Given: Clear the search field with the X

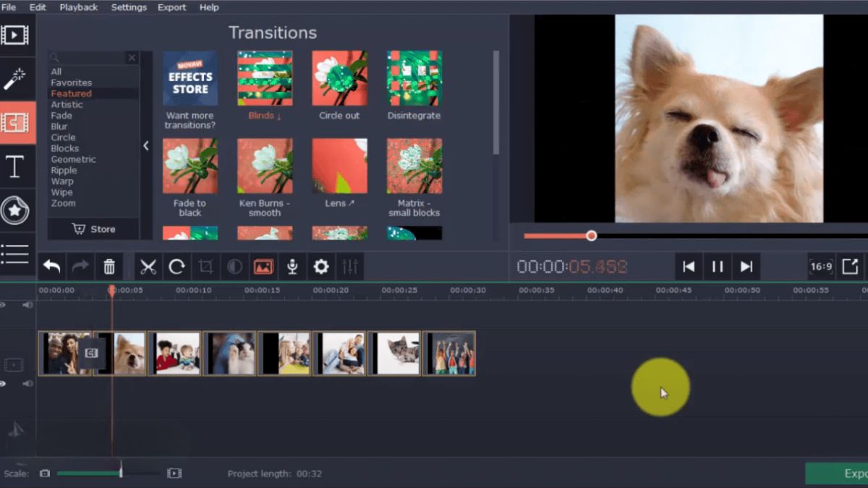Looking at the screenshot, I should click(132, 57).
